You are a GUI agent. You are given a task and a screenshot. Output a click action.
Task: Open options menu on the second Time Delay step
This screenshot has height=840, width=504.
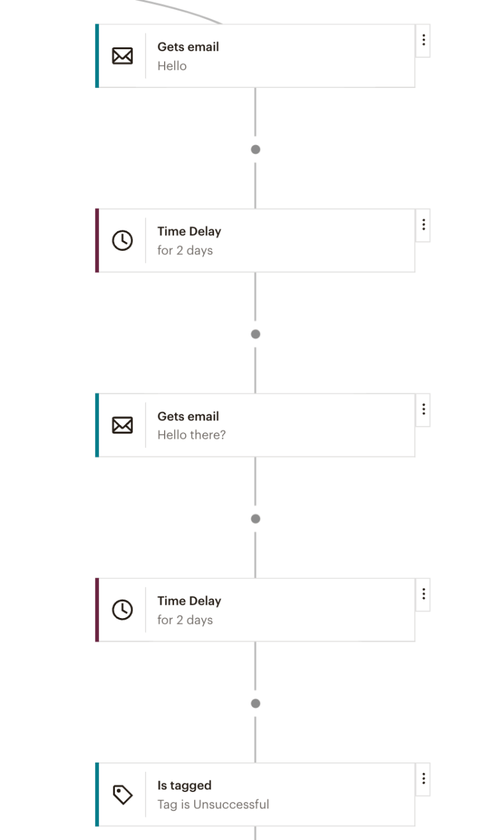(423, 594)
